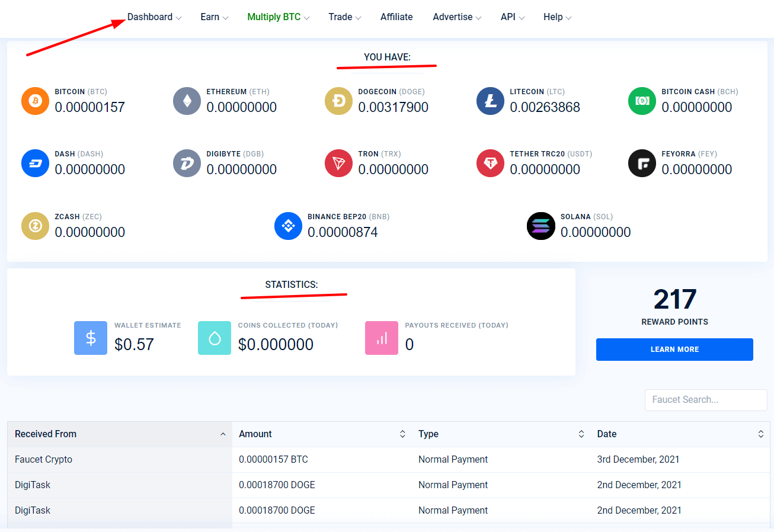Sort table by Amount column

tap(322, 434)
